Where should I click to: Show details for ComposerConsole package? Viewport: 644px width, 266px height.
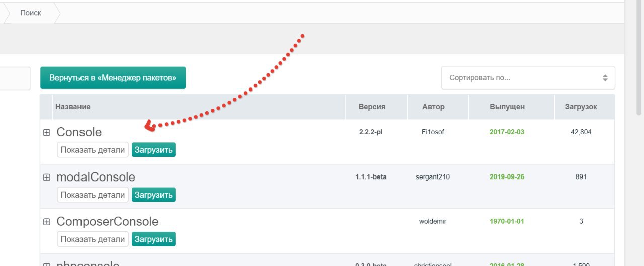[x=93, y=239]
